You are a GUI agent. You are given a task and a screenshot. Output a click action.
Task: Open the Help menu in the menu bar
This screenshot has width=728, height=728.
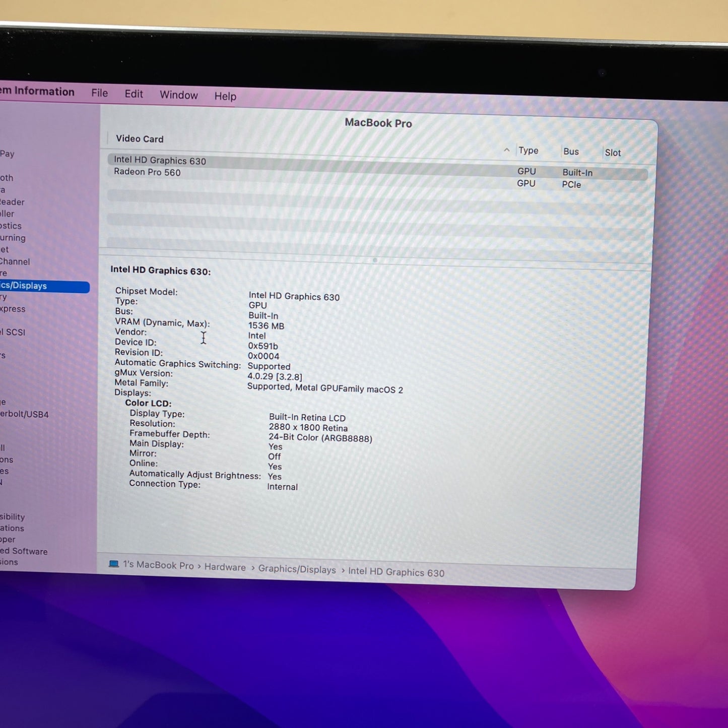click(225, 96)
